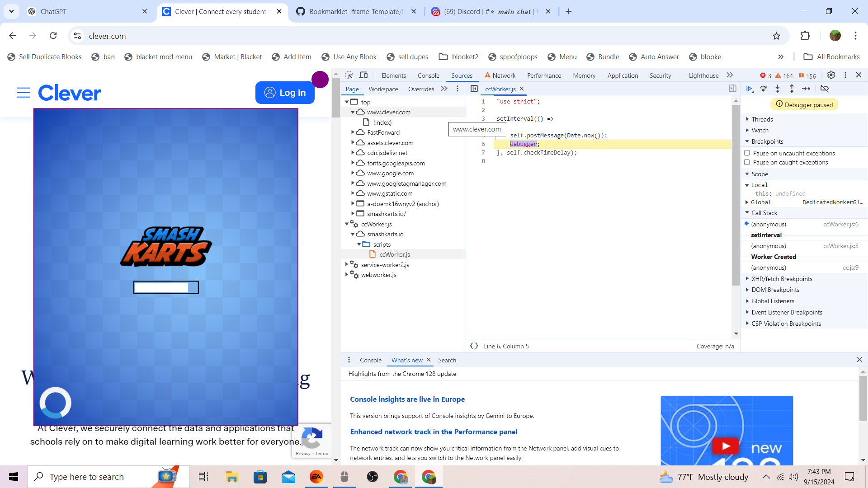The height and width of the screenshot is (488, 868).
Task: Open Console insights are live link
Action: (x=407, y=399)
